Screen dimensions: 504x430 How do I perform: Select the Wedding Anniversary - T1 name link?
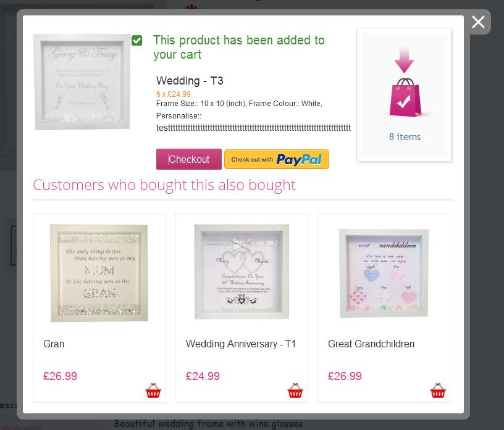tap(241, 344)
